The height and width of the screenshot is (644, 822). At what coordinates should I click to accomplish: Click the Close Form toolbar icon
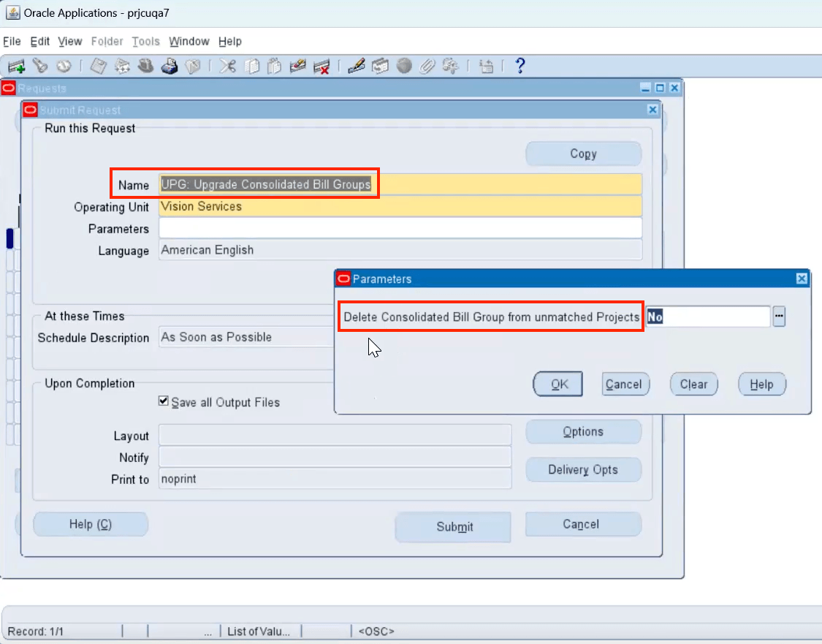coord(193,66)
